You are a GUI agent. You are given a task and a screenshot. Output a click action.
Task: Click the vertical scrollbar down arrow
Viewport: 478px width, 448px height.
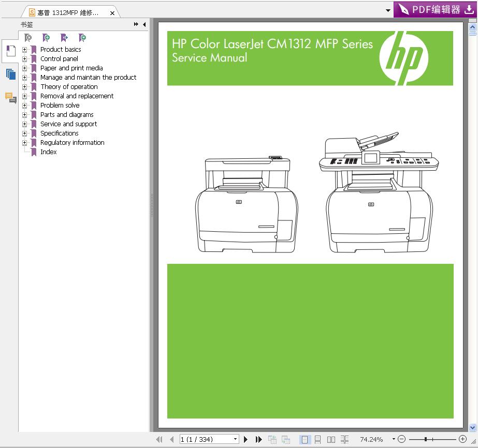point(472,428)
